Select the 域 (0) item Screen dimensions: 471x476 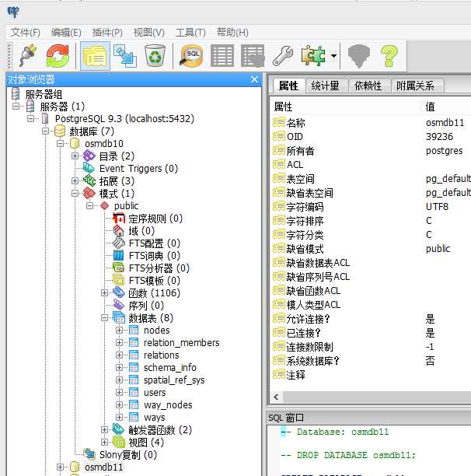[141, 231]
